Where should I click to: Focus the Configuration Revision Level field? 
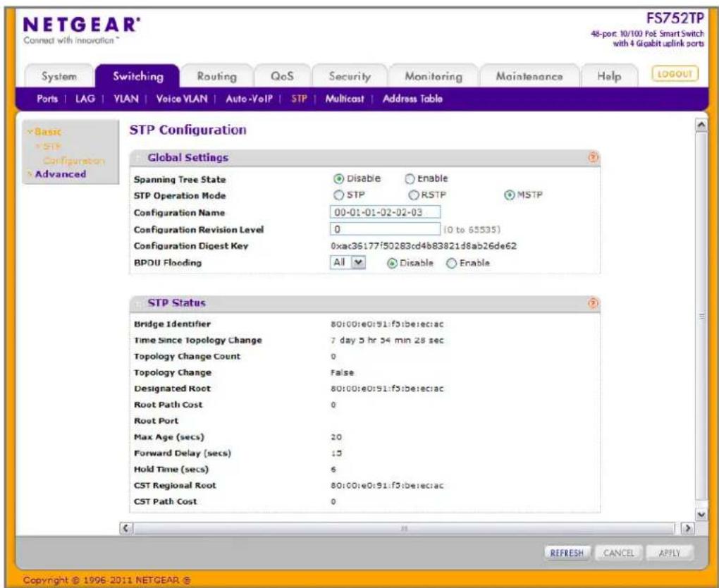click(385, 229)
